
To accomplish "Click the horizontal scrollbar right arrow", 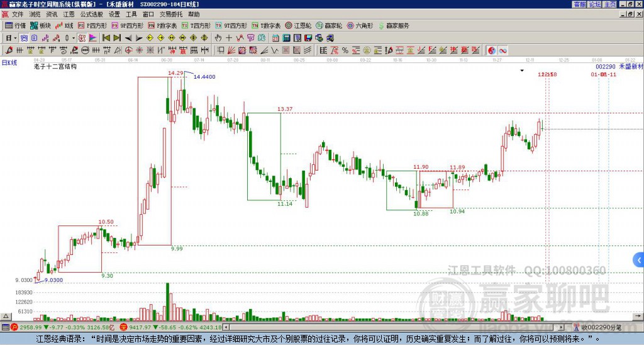I will (562, 327).
